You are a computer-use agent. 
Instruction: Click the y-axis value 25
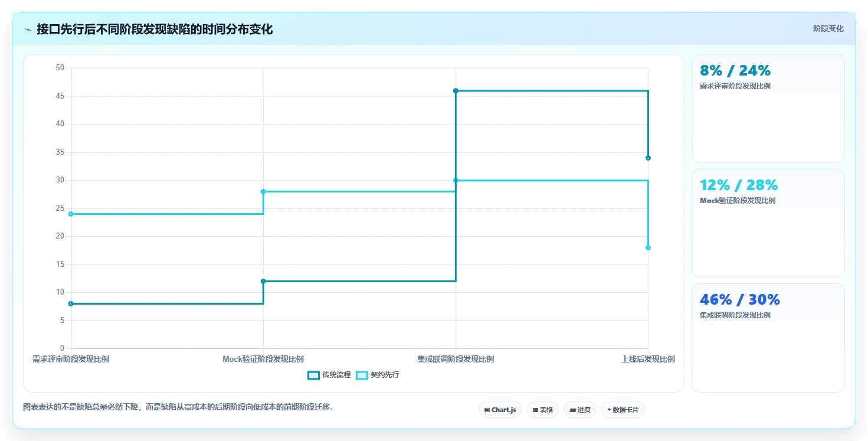point(60,208)
